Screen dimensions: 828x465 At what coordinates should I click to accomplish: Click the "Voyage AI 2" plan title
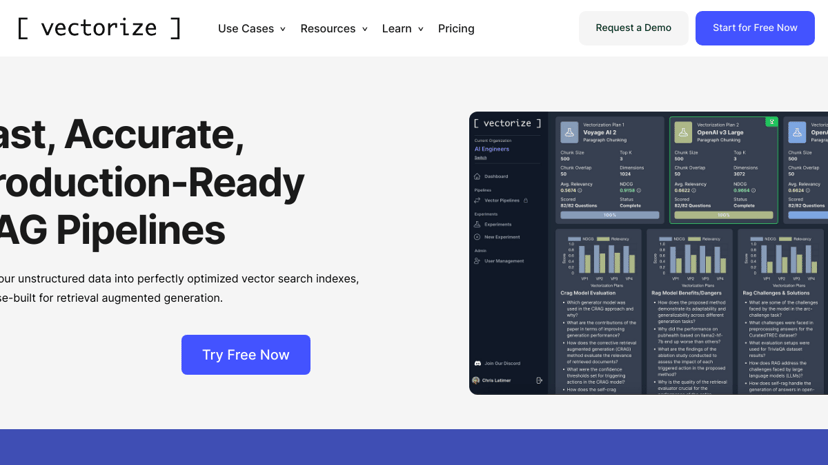point(600,132)
